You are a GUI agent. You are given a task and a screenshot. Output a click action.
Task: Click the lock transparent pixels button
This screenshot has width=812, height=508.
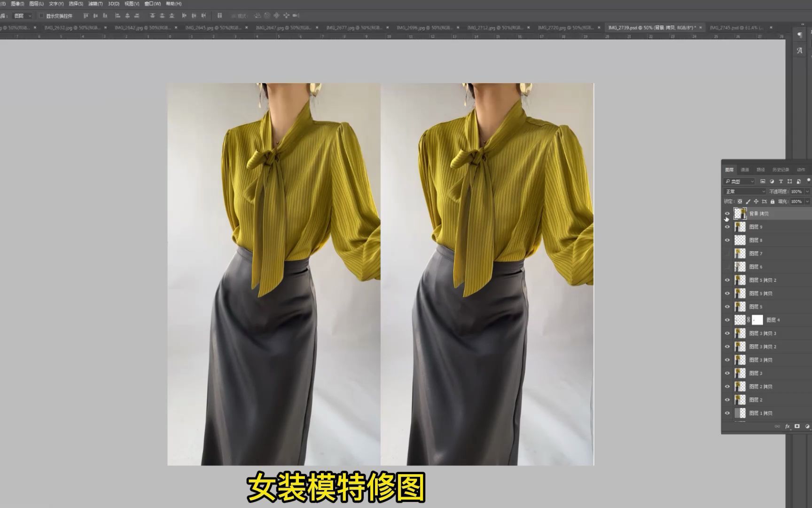[x=740, y=201]
